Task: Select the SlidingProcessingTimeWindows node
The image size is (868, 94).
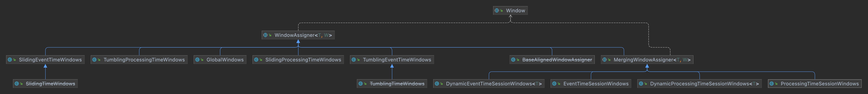Action: pos(298,59)
